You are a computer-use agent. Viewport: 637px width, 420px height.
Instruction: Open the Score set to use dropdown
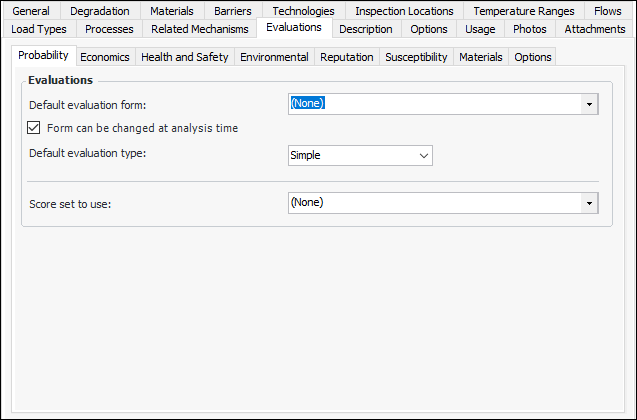pos(589,203)
